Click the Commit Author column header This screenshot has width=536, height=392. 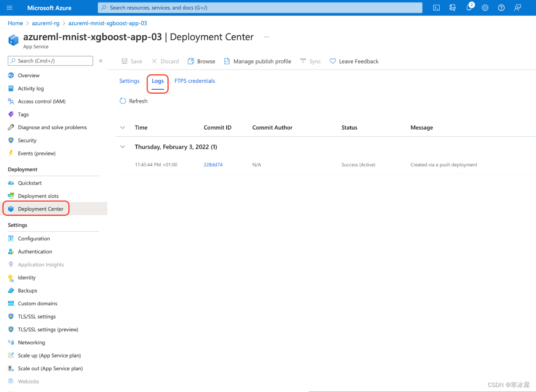[x=272, y=127]
